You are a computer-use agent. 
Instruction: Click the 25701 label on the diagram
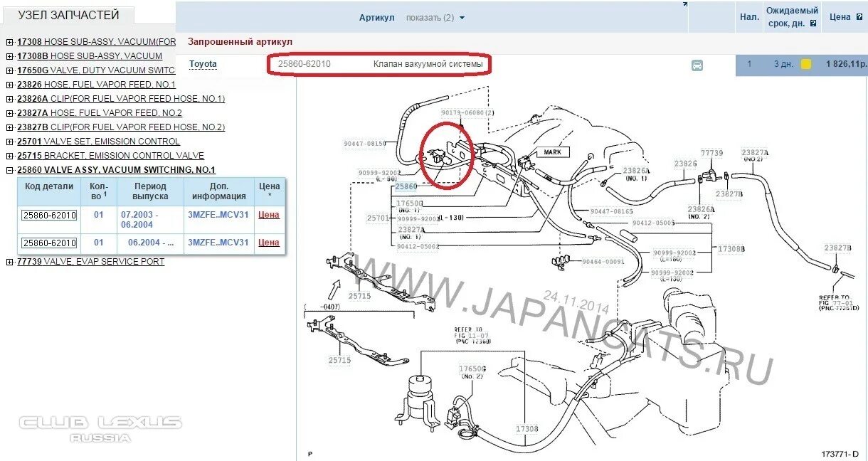(x=378, y=218)
